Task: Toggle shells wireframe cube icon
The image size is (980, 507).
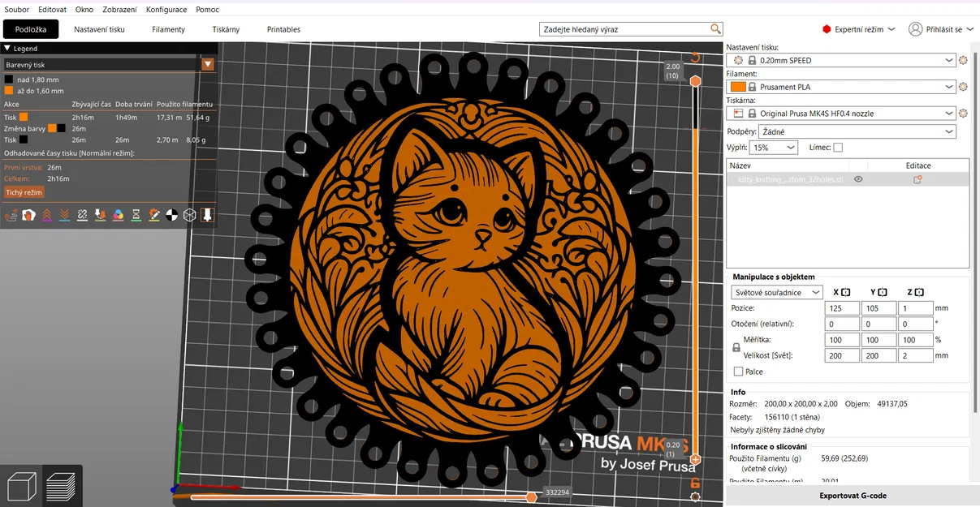Action: click(x=190, y=215)
